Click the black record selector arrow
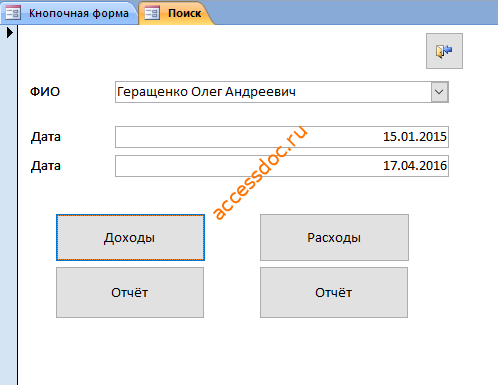 (9, 33)
